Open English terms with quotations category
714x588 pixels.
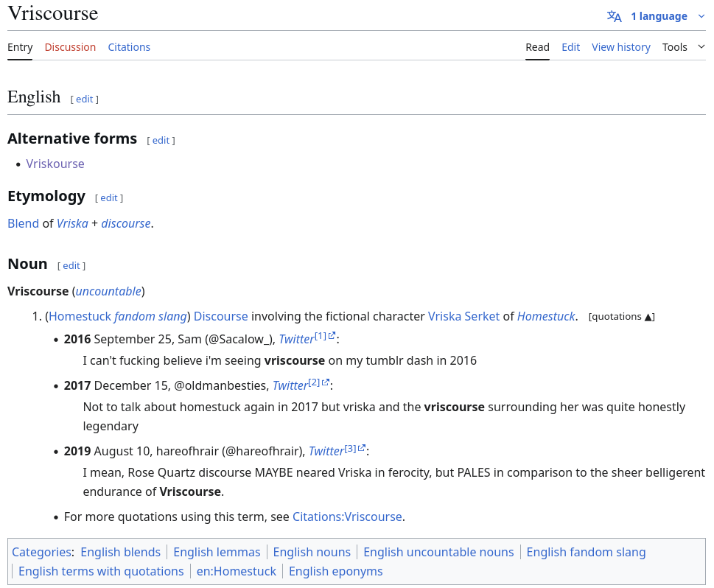click(x=101, y=571)
